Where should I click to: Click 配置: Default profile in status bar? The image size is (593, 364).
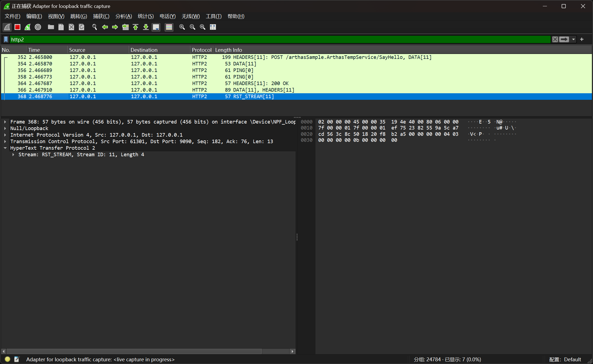click(565, 359)
